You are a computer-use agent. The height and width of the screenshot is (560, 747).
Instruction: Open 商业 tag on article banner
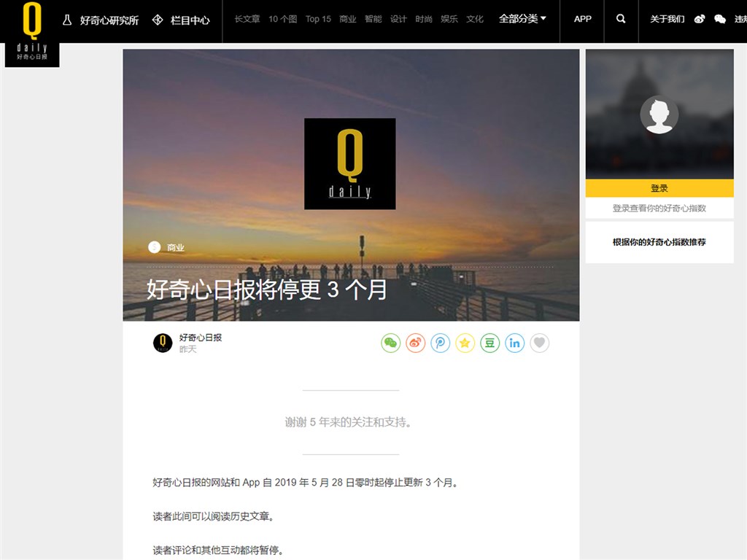tap(175, 248)
